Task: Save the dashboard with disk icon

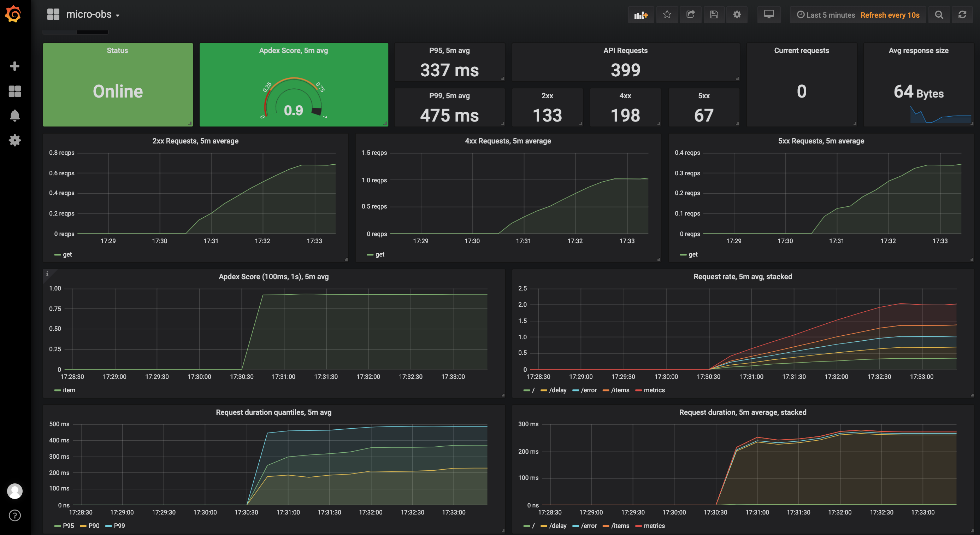Action: (x=714, y=15)
